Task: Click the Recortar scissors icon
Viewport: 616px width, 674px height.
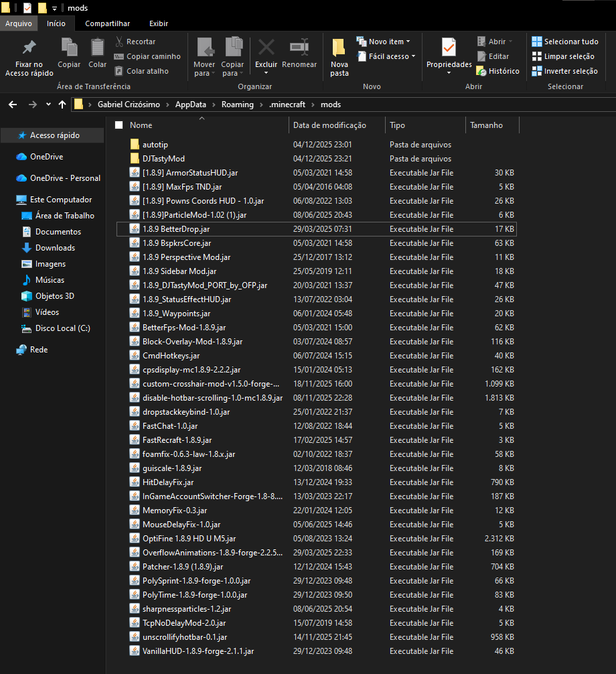Action: pyautogui.click(x=119, y=42)
